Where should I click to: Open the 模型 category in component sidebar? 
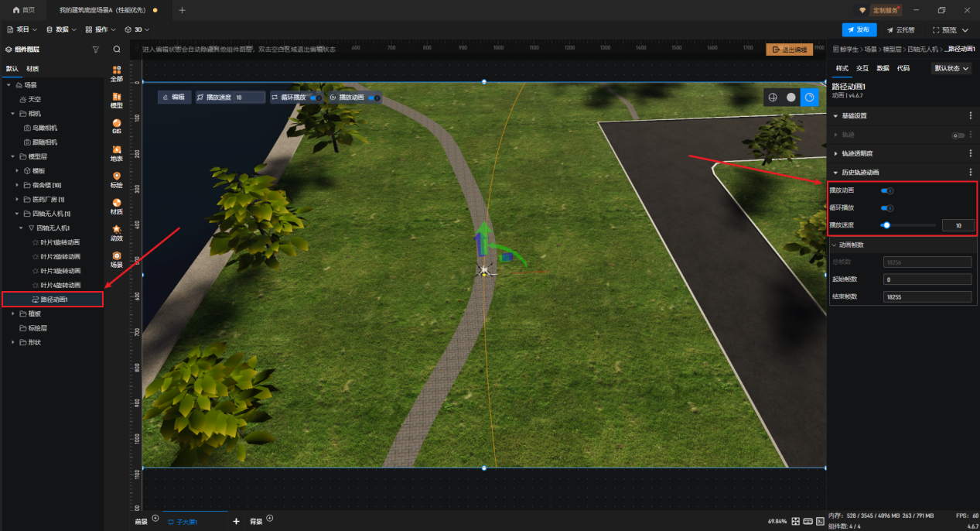117,99
